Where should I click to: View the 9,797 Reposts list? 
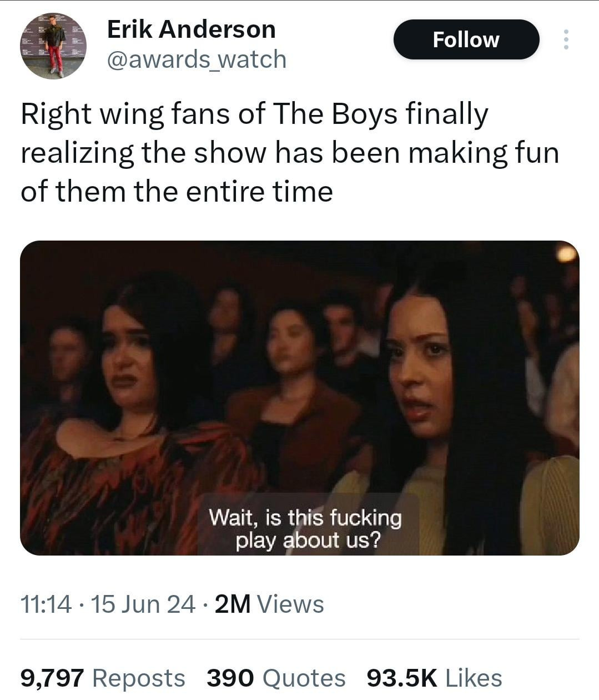[x=103, y=678]
